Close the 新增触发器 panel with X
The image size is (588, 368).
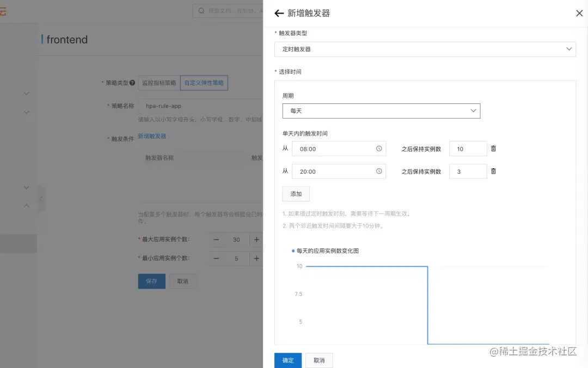(579, 13)
